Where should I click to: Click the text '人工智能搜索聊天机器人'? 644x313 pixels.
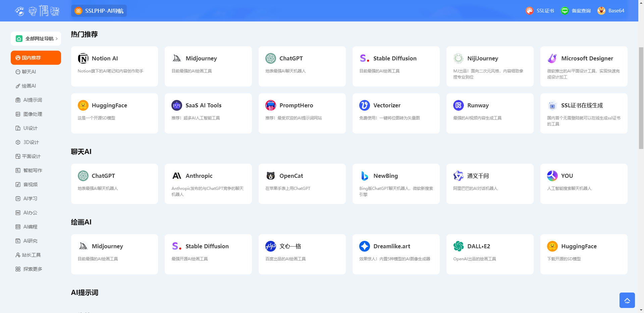569,189
